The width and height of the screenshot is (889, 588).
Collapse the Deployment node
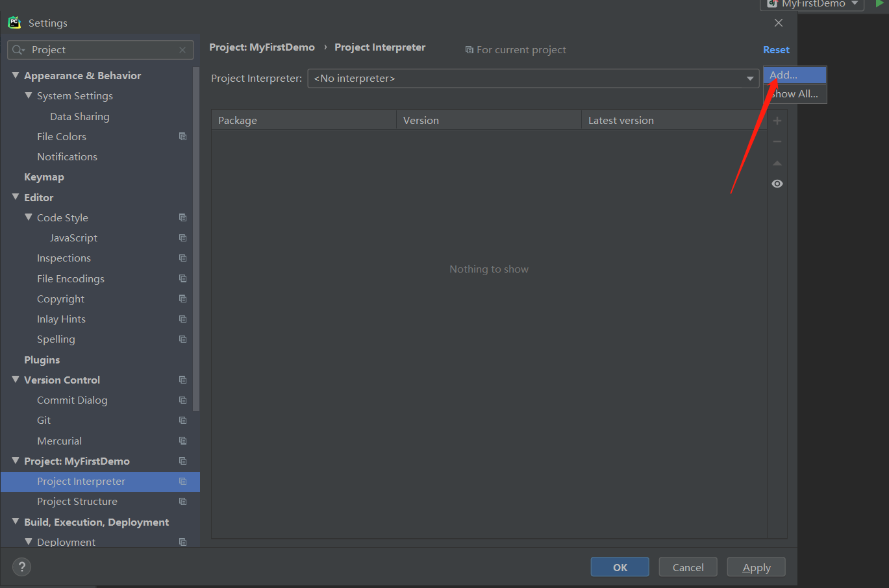29,541
